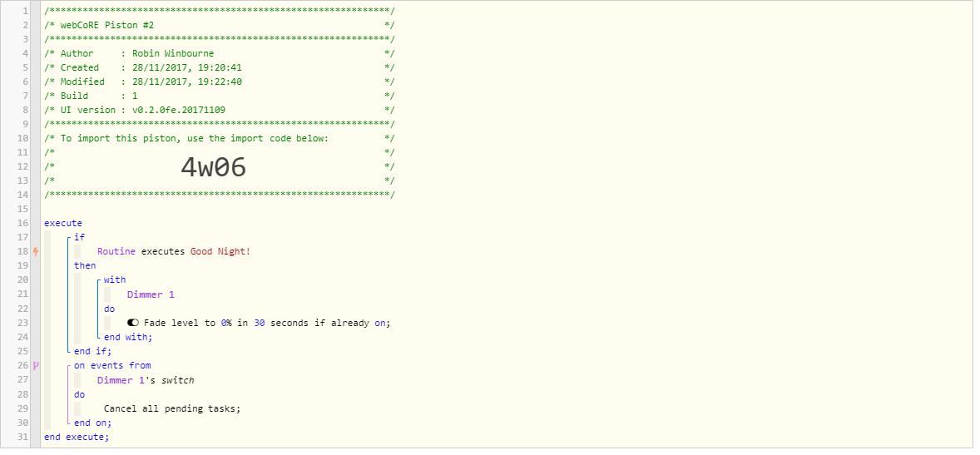Click the end with; line

click(128, 338)
